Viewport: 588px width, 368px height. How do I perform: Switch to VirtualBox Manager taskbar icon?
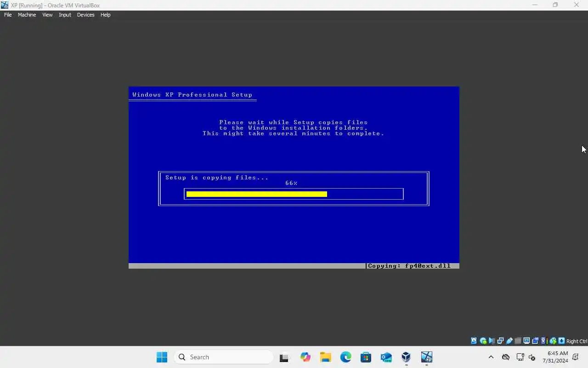click(406, 357)
